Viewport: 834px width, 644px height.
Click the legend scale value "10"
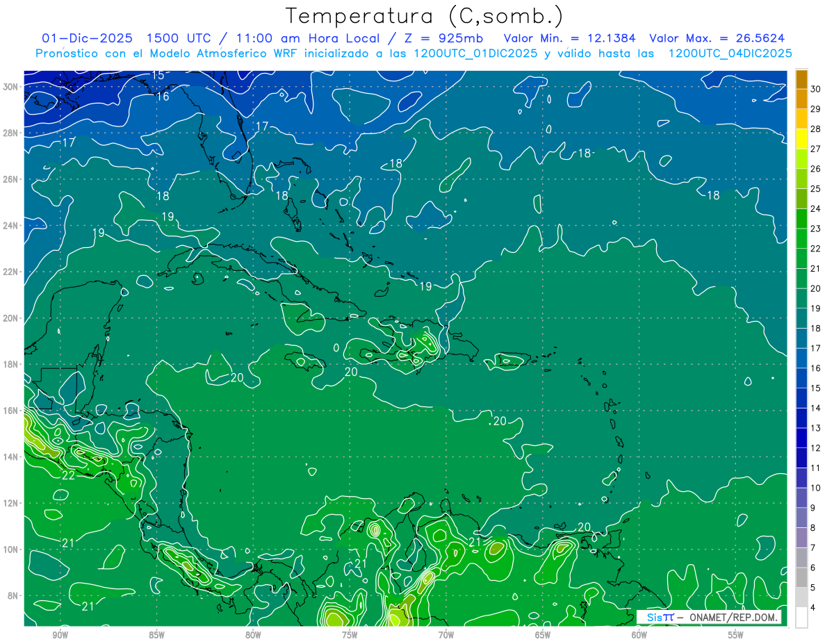(x=816, y=488)
